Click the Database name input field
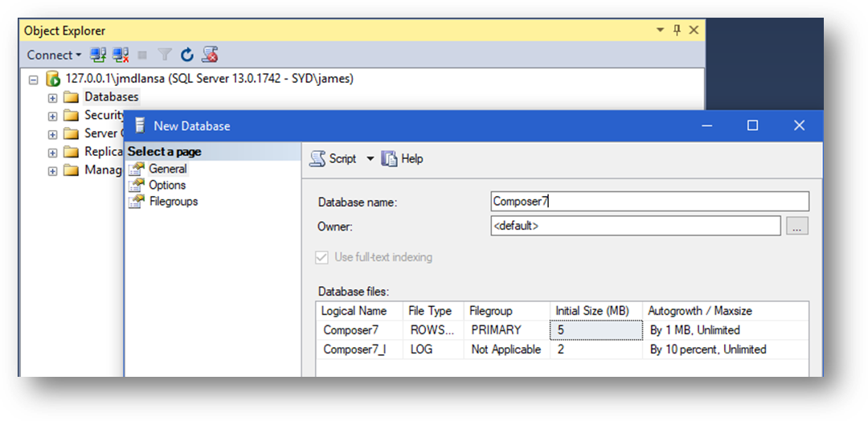Image resolution: width=868 pixels, height=421 pixels. click(x=649, y=201)
